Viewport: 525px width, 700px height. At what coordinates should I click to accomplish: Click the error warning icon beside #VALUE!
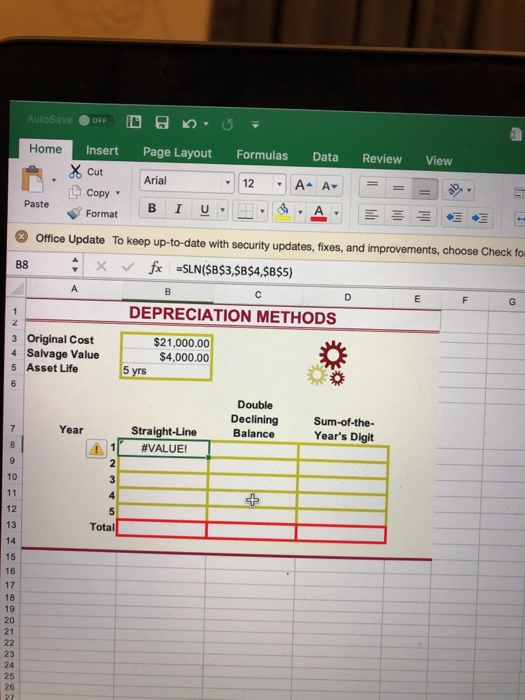96,449
